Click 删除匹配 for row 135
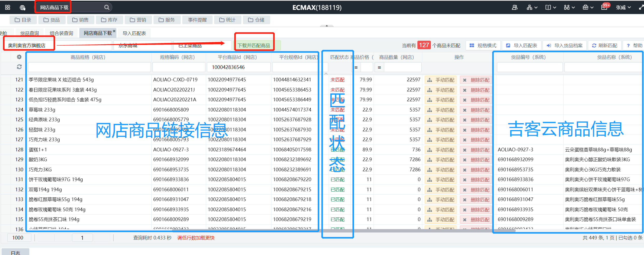Screen dimensions: 644x255 point(476,219)
